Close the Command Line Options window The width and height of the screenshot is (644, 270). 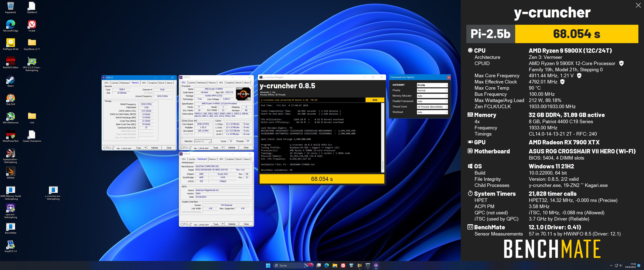click(x=449, y=77)
